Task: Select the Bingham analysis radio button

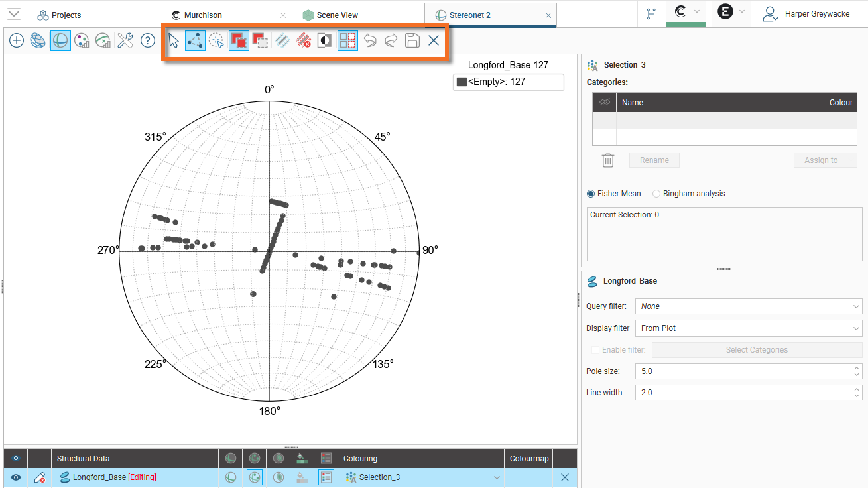Action: click(656, 194)
